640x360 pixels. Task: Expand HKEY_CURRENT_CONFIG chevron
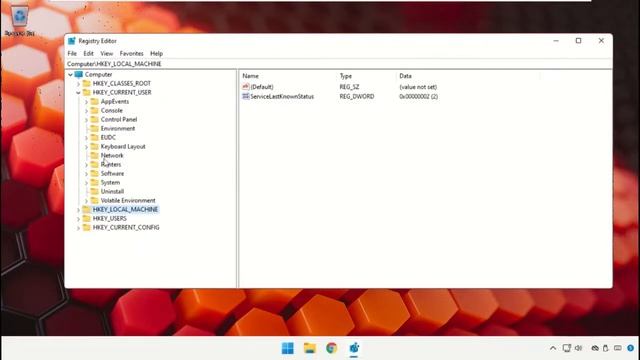click(x=78, y=228)
